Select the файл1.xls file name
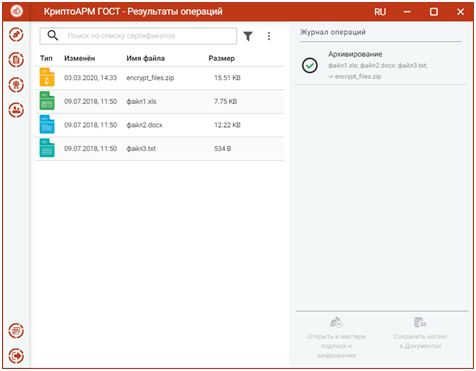 tap(141, 101)
